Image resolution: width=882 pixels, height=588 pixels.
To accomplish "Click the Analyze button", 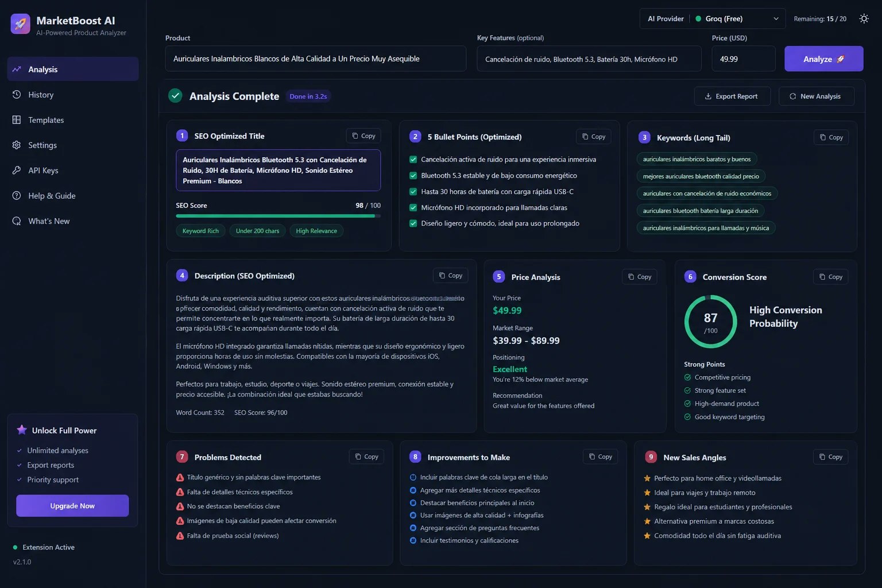I will (x=824, y=59).
